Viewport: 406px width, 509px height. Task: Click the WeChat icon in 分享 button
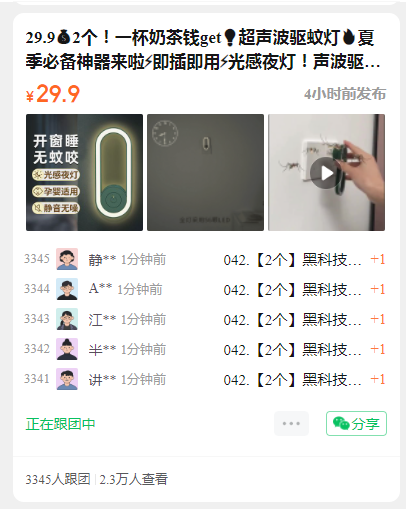341,423
